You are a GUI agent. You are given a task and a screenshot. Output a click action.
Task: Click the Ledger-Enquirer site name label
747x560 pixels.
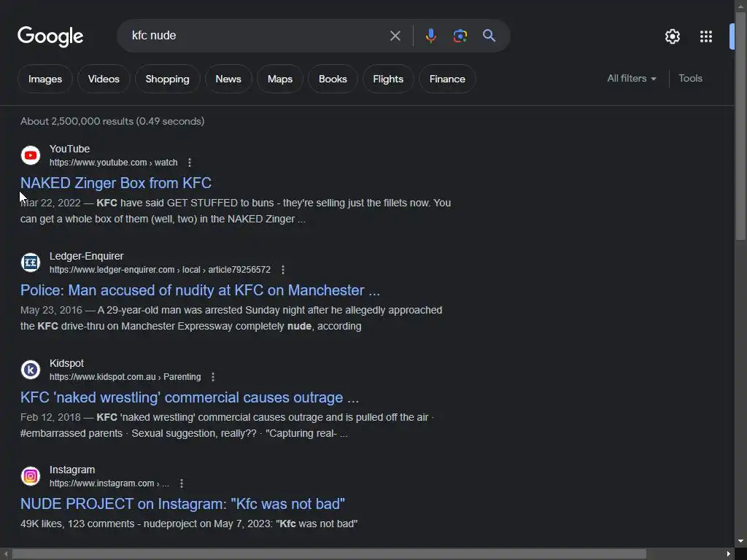(x=86, y=256)
